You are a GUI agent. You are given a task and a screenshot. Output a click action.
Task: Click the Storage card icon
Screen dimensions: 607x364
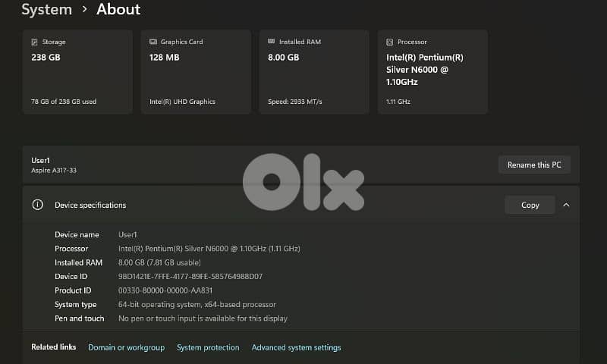(x=34, y=42)
